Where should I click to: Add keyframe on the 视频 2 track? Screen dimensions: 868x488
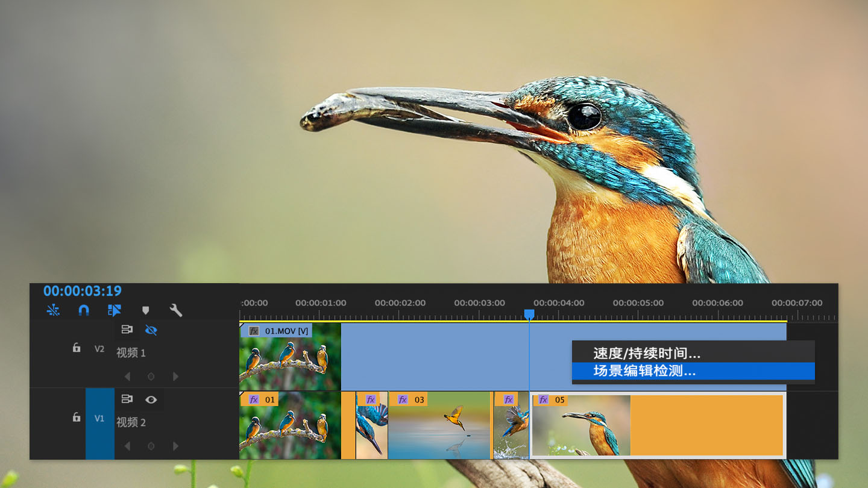click(151, 446)
